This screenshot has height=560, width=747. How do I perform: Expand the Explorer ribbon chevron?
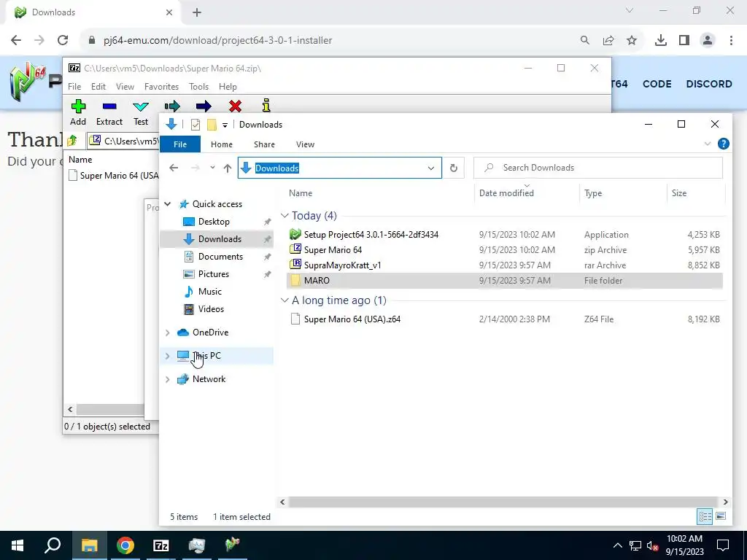pos(708,144)
